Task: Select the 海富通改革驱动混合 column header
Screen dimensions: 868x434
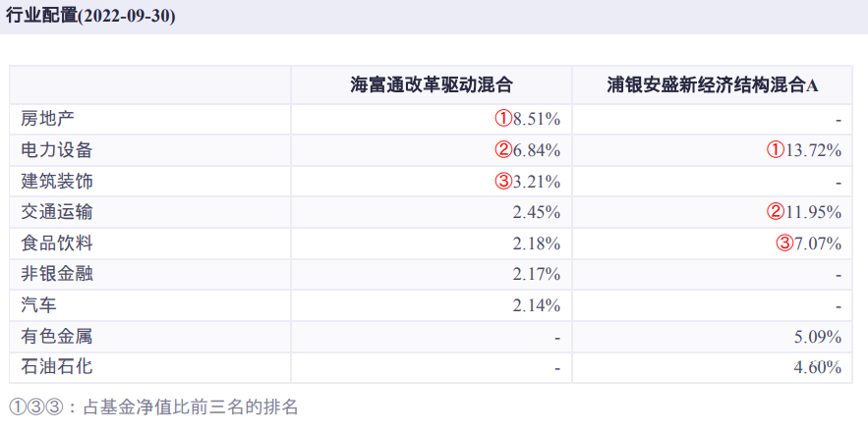Action: coord(432,85)
